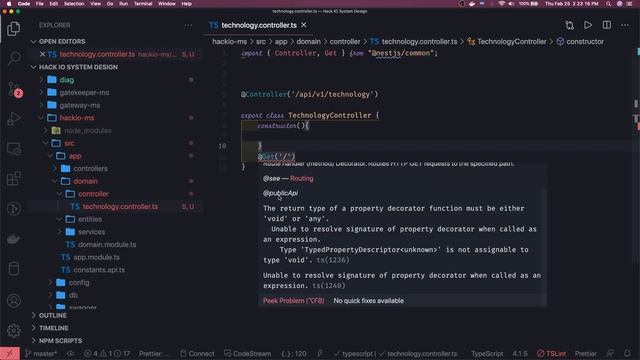Image resolution: width=640 pixels, height=360 pixels.
Task: Click the TypeScript language mode indicator
Action: [487, 353]
